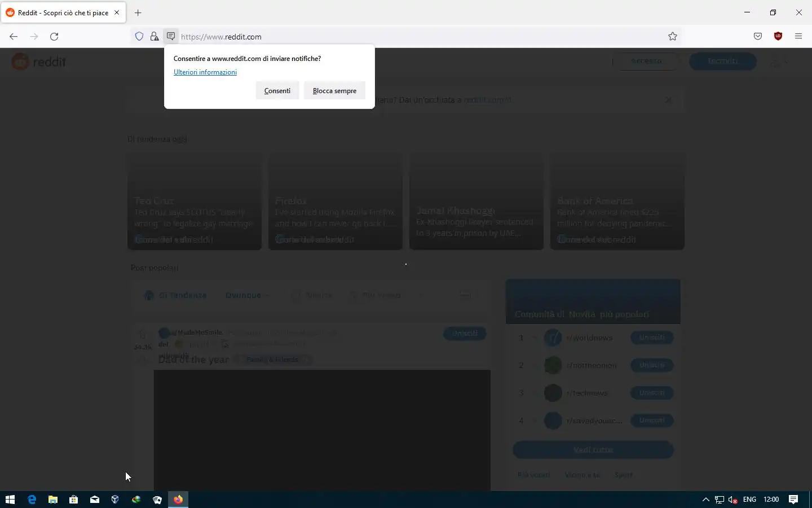Join r/nottheonion with Unisciti
Viewport: 812px width, 508px height.
click(652, 365)
